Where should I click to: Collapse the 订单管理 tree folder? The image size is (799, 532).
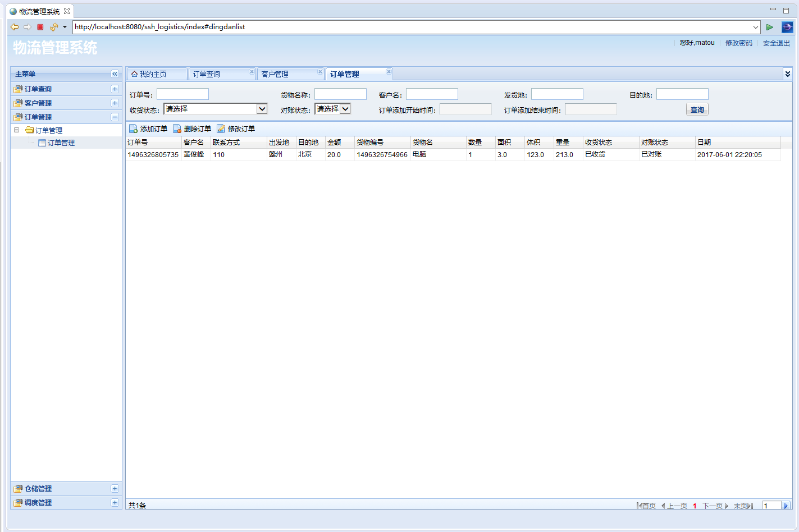click(x=17, y=130)
